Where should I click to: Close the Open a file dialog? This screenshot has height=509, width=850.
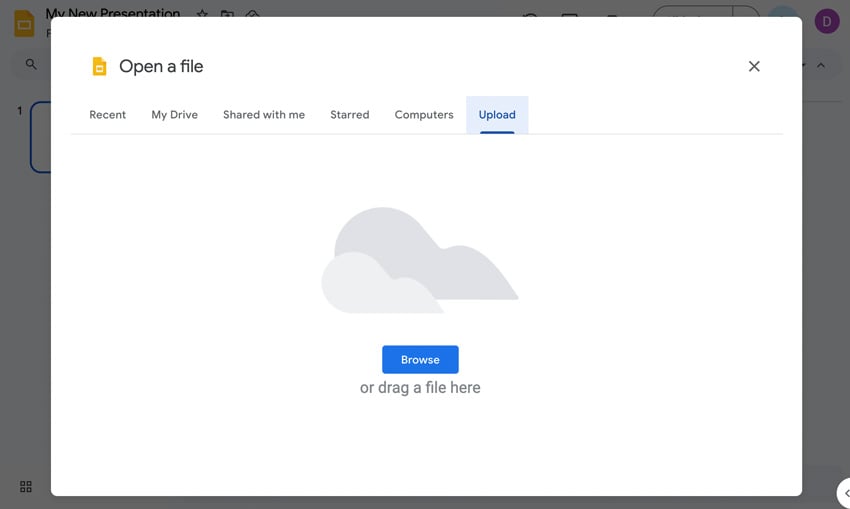tap(754, 66)
